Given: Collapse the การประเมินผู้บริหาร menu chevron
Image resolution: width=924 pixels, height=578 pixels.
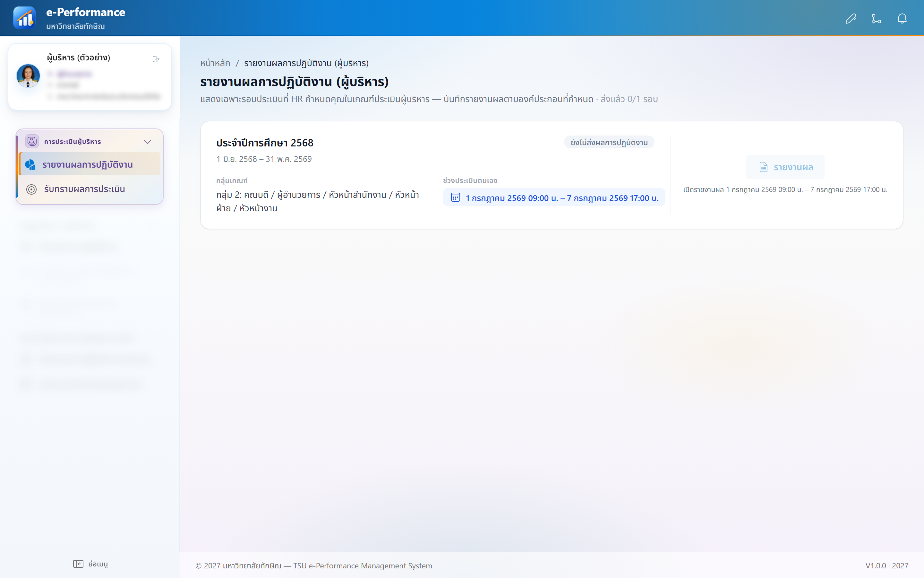Looking at the screenshot, I should coord(147,141).
